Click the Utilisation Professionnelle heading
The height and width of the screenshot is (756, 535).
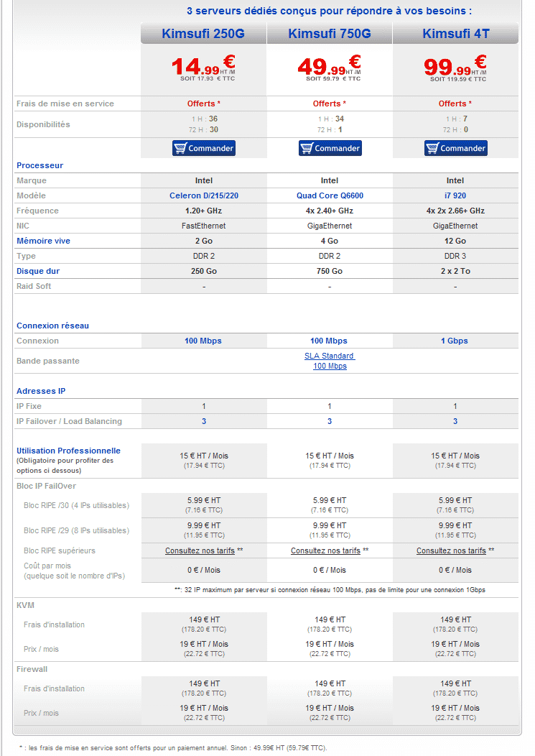(x=68, y=451)
